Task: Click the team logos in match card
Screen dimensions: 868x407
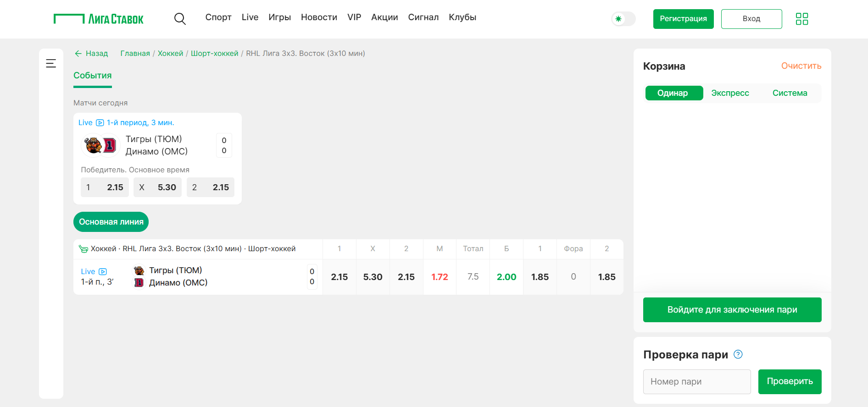Action: tap(100, 145)
